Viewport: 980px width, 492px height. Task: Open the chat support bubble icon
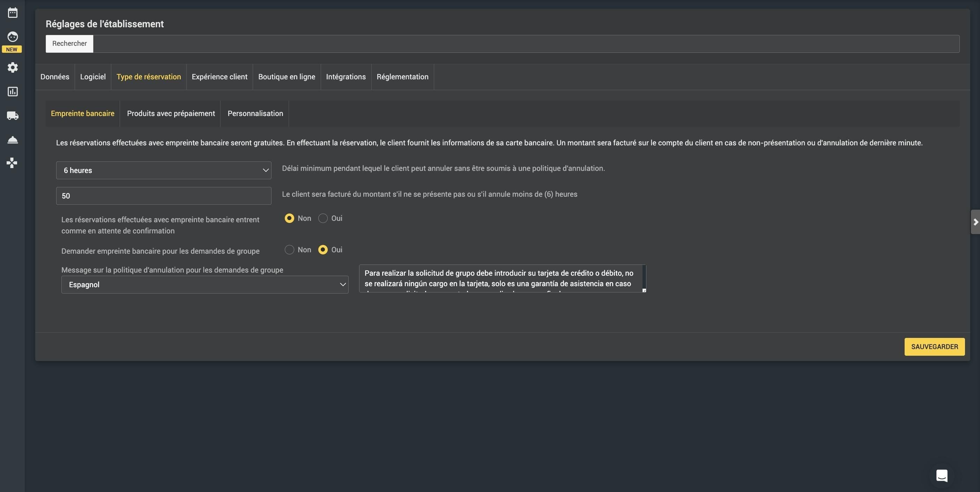(x=942, y=476)
